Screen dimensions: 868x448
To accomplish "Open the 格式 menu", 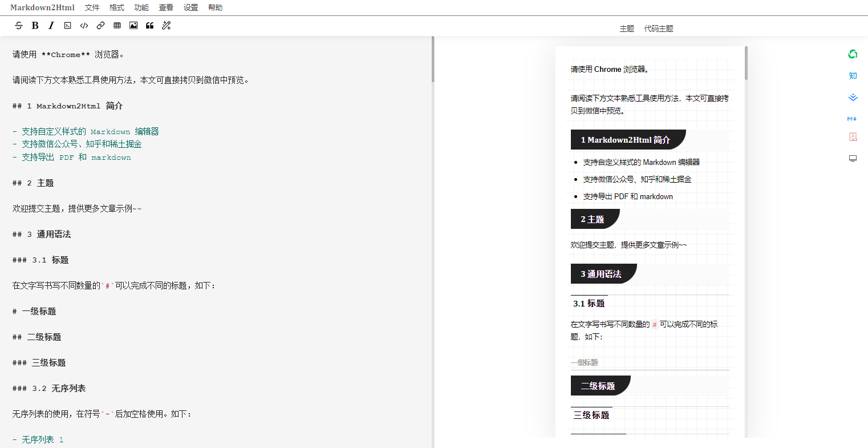I will [x=117, y=7].
